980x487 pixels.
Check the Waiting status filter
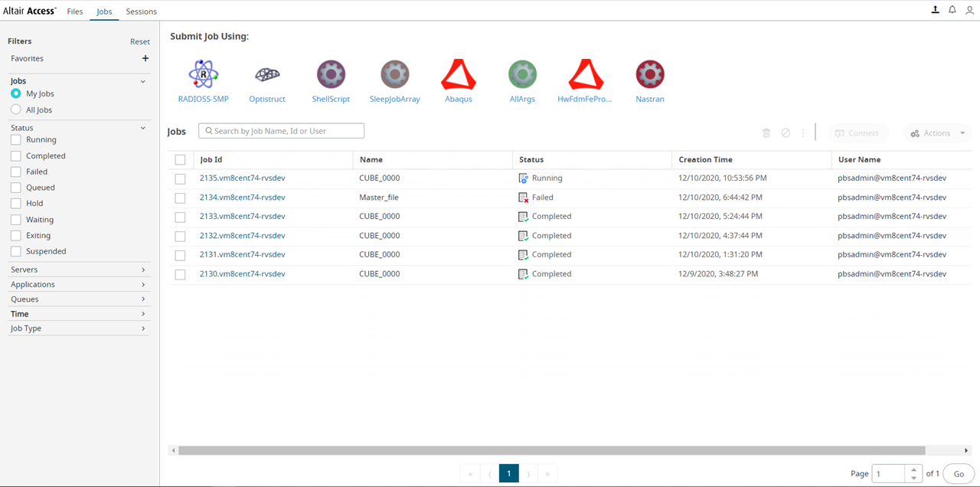point(16,220)
